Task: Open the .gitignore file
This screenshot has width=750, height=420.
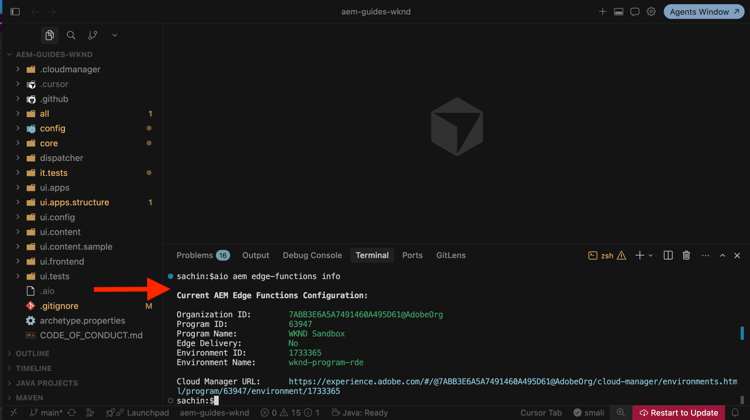Action: click(59, 306)
